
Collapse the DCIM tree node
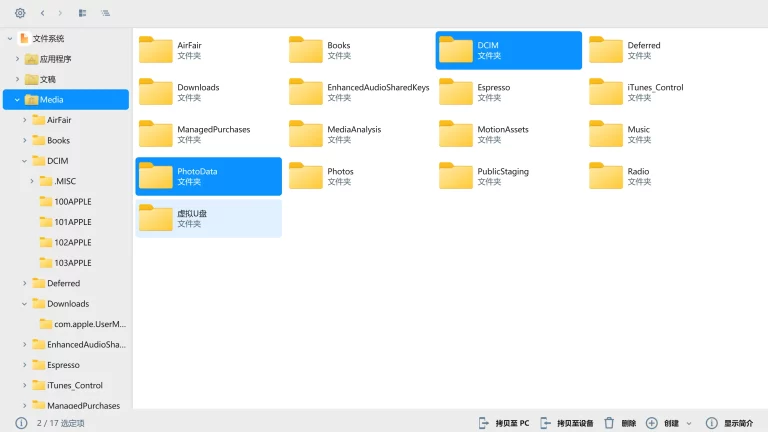coord(25,161)
